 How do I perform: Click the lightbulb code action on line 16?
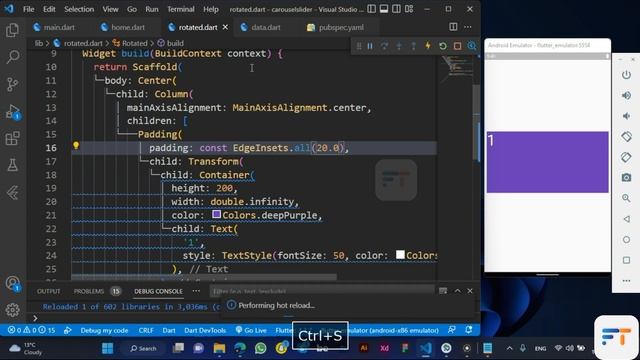(x=76, y=146)
